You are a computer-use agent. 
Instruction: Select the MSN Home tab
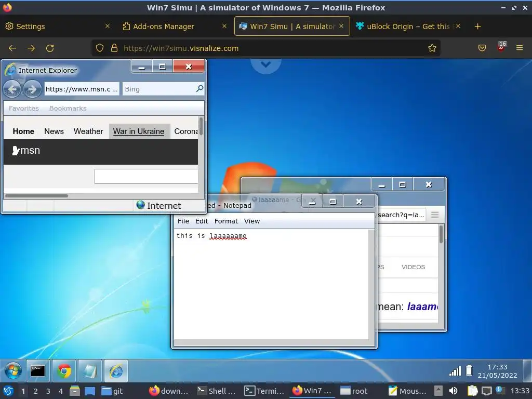point(23,131)
